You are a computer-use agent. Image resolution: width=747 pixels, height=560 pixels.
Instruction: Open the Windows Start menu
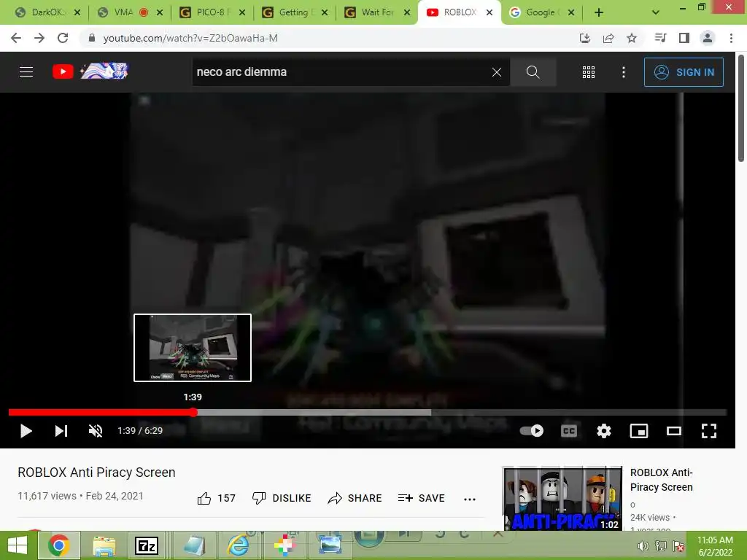coord(18,545)
